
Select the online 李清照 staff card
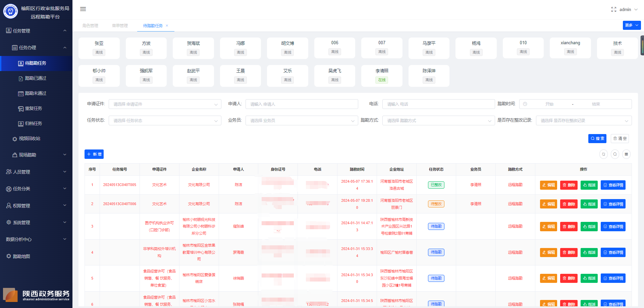[x=382, y=76]
